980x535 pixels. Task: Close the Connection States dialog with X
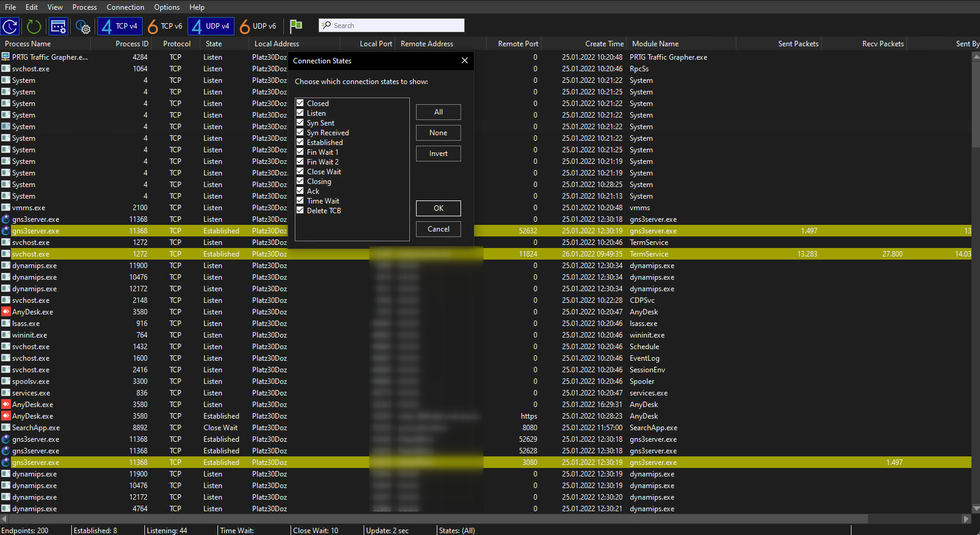tap(464, 60)
